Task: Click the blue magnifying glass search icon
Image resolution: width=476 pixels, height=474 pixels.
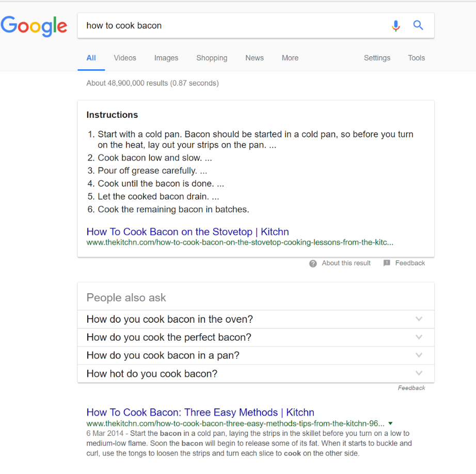Action: tap(418, 25)
